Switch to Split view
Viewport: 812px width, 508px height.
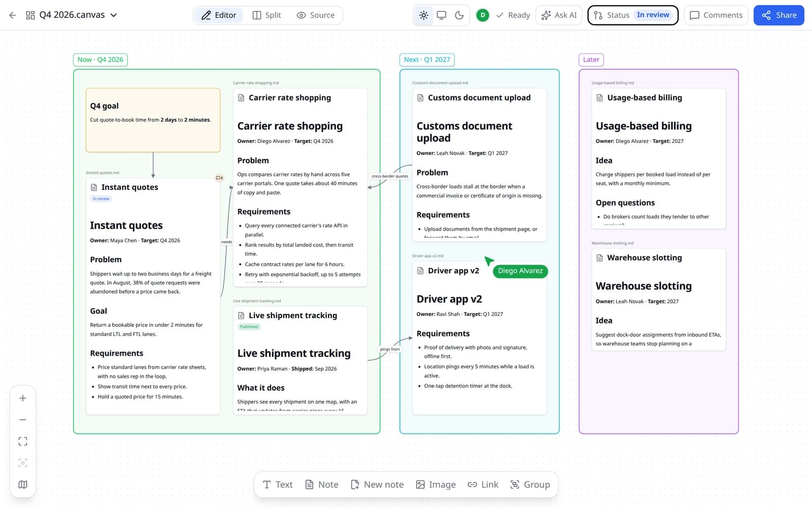click(266, 15)
